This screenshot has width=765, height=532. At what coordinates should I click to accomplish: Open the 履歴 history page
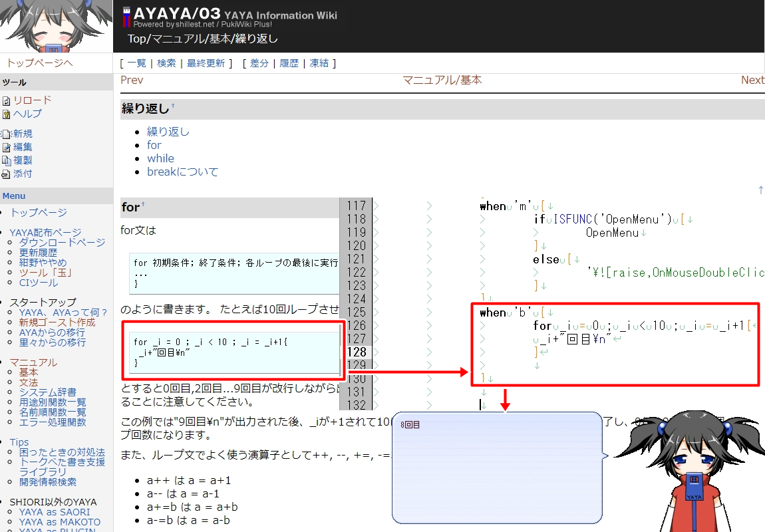pos(289,63)
